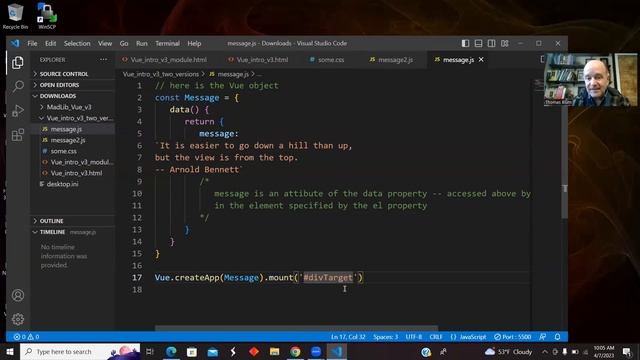Open the Selection menu
Screen dimensions: 640x360
click(x=77, y=43)
